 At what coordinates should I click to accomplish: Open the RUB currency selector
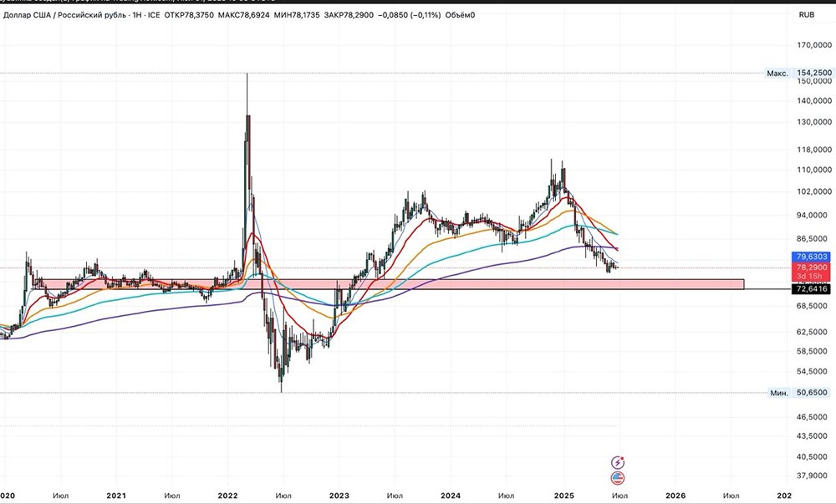click(806, 15)
